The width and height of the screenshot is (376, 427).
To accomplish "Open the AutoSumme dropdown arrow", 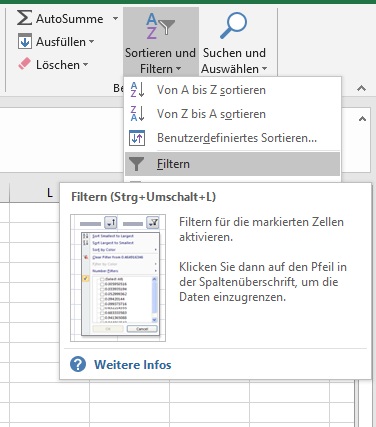I will (115, 18).
